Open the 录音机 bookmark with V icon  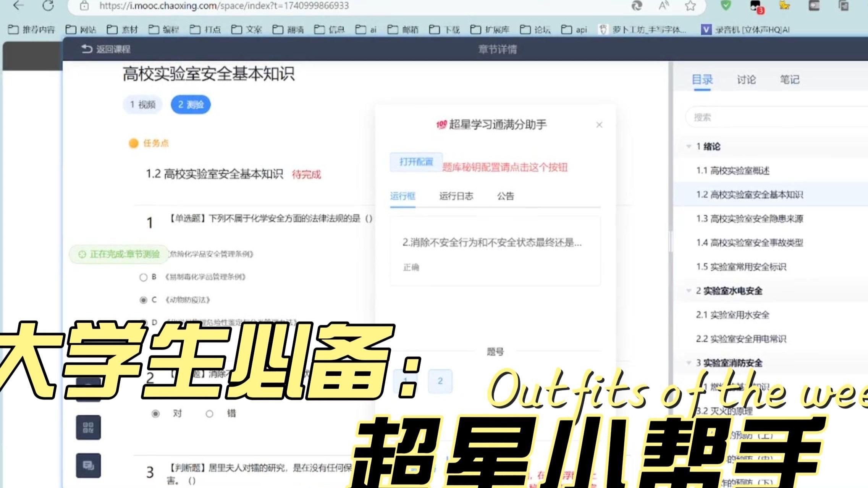click(x=745, y=29)
